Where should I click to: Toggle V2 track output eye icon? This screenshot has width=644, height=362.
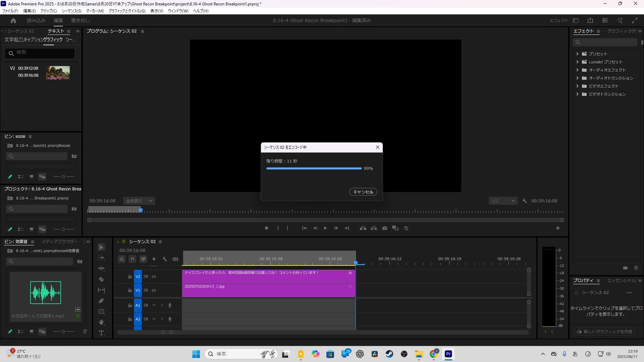pos(154,277)
